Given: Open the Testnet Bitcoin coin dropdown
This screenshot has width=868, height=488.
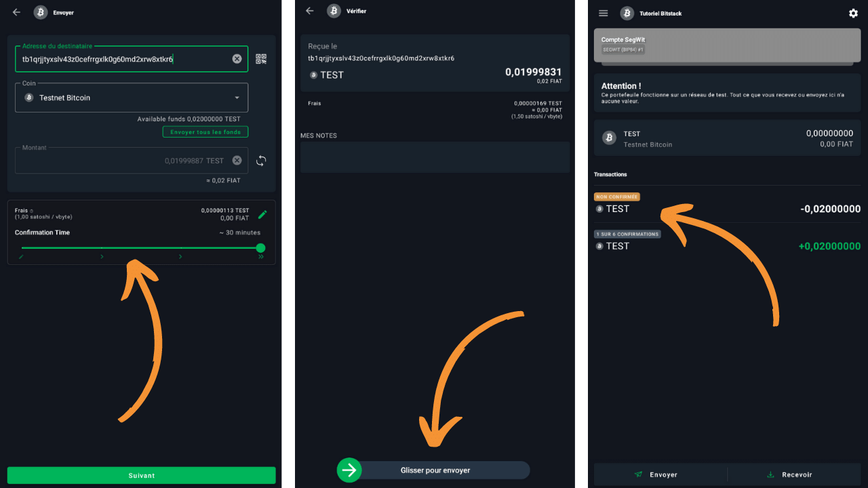Looking at the screenshot, I should 131,98.
